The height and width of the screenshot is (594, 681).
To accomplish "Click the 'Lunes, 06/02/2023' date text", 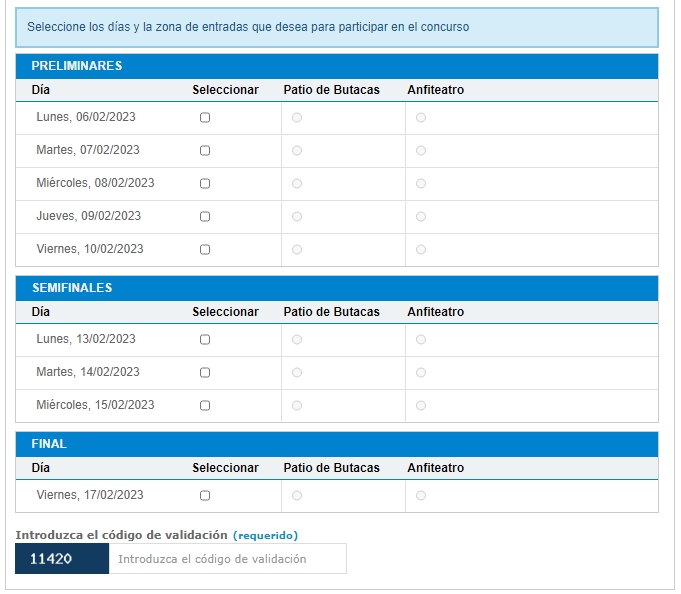I will coord(86,117).
